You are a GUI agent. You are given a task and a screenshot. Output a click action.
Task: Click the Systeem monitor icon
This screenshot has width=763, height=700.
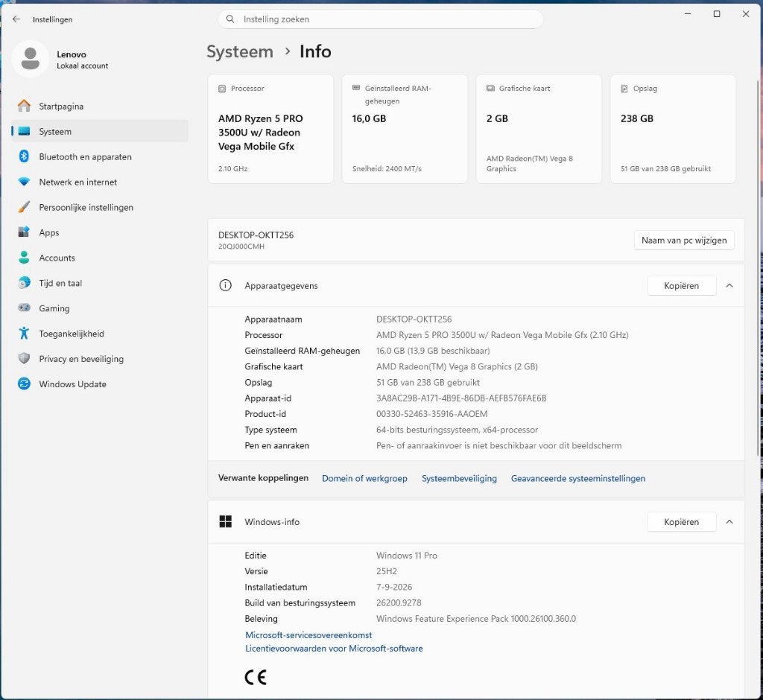24,131
